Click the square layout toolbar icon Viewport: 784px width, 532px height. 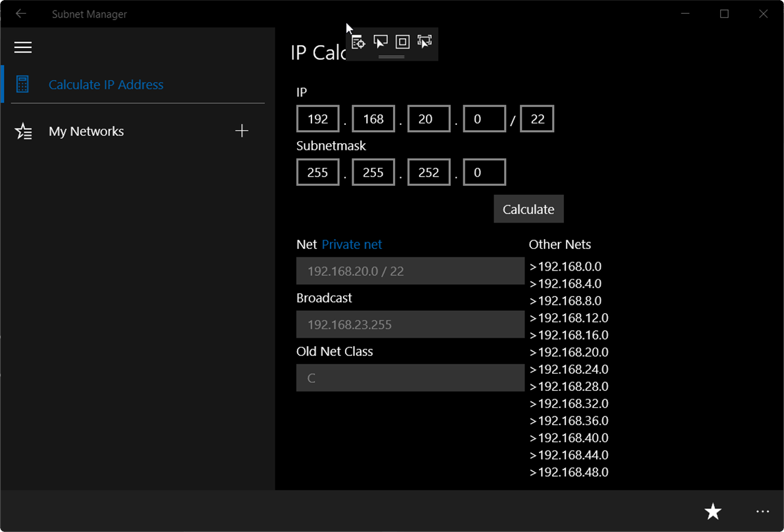(x=402, y=41)
